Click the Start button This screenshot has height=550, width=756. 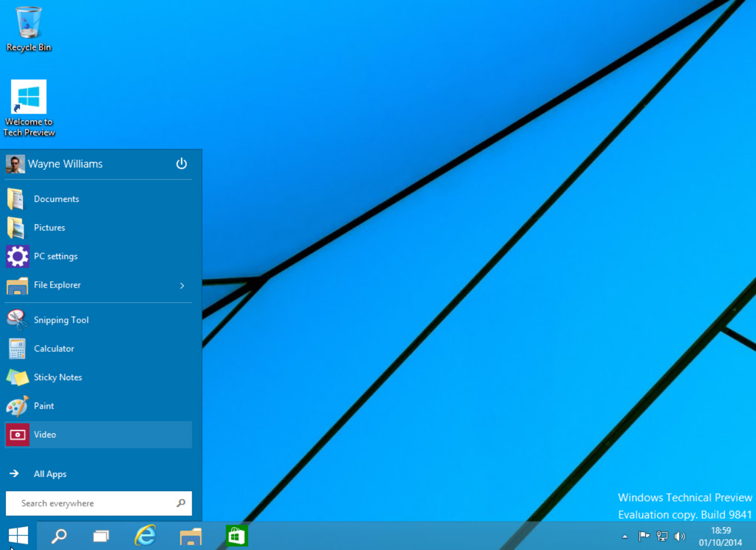[18, 535]
